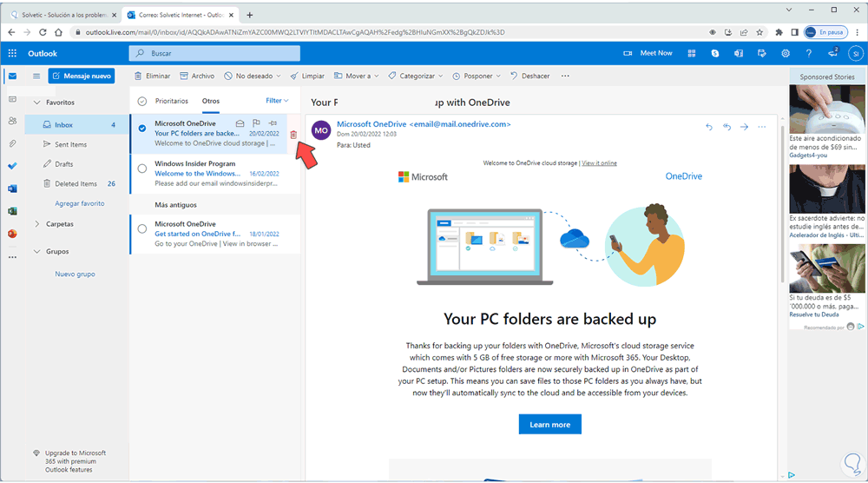The image size is (868, 483).
Task: Open the View it online link
Action: coord(599,162)
